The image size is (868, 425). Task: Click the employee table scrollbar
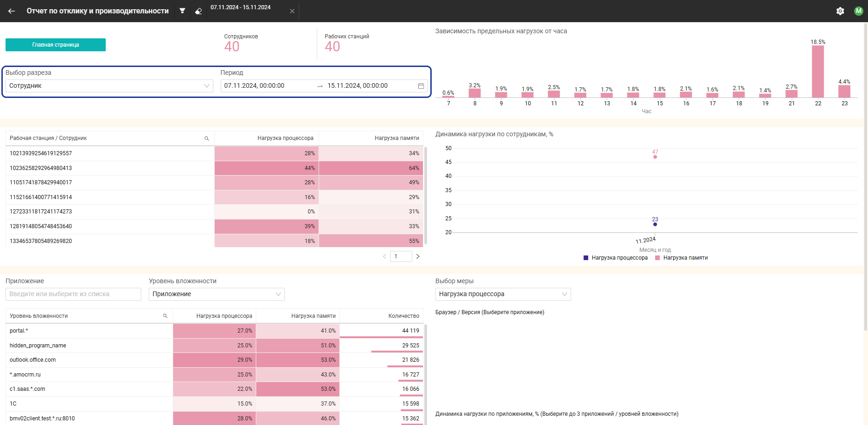click(x=426, y=195)
